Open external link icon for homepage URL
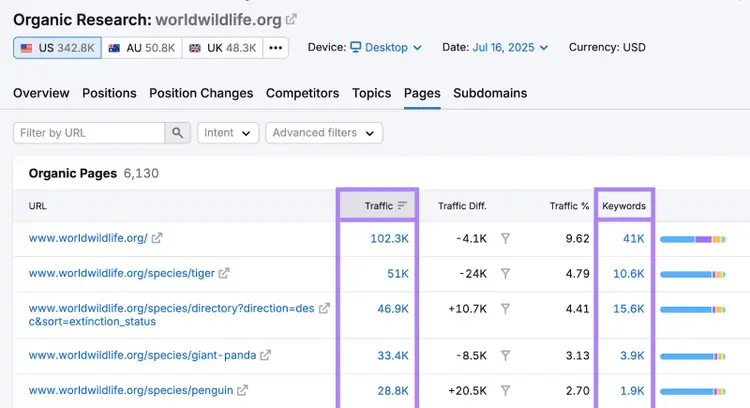This screenshot has height=408, width=750. [x=157, y=238]
